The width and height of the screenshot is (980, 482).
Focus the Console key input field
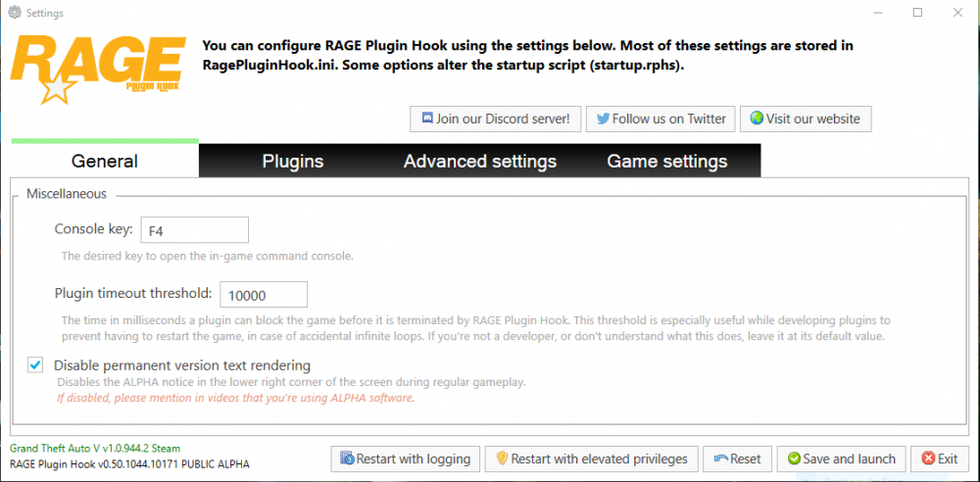[x=194, y=230]
